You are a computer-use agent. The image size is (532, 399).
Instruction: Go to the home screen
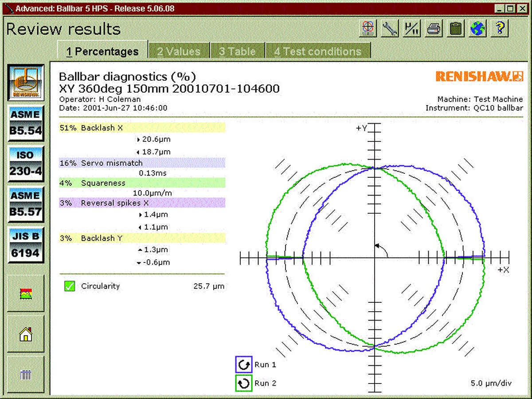pos(26,334)
